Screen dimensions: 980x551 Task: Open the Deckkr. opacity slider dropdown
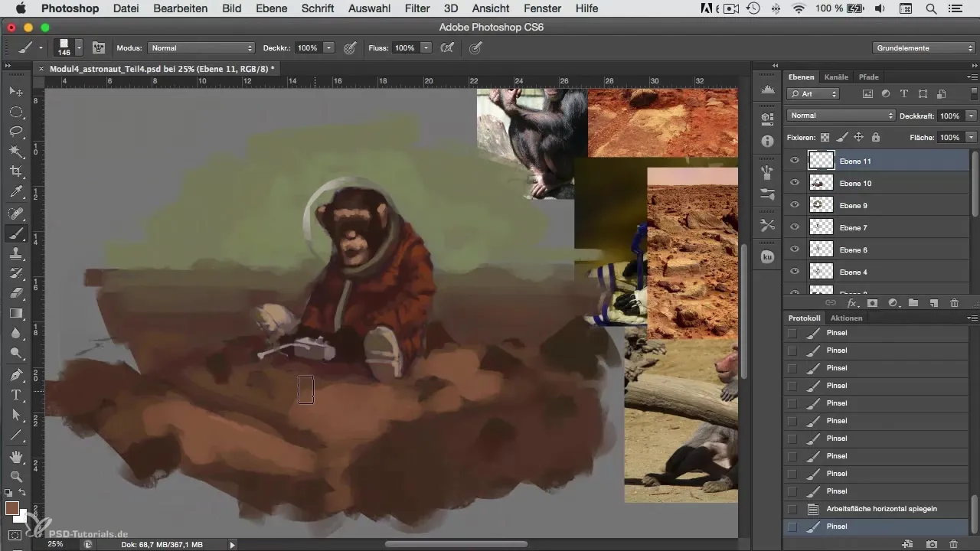pyautogui.click(x=329, y=47)
